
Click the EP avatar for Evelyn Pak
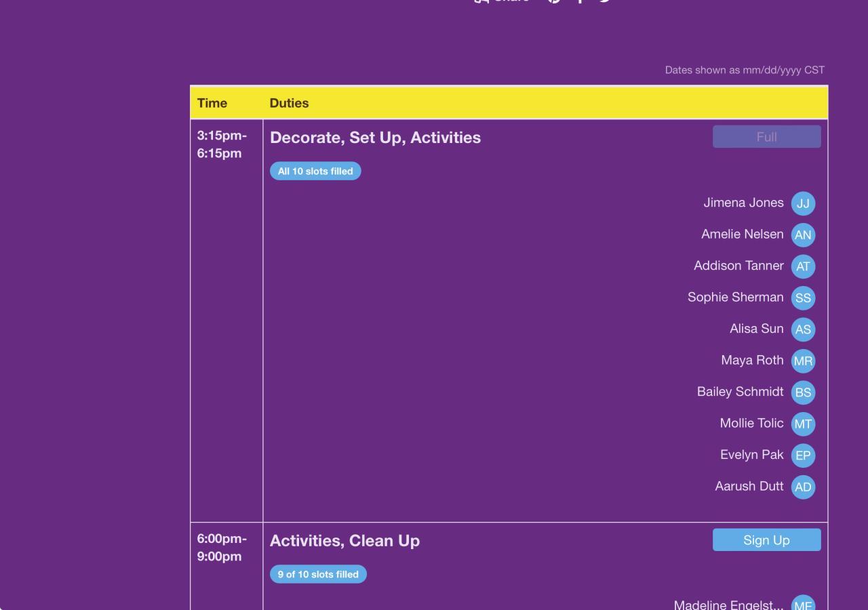803,455
